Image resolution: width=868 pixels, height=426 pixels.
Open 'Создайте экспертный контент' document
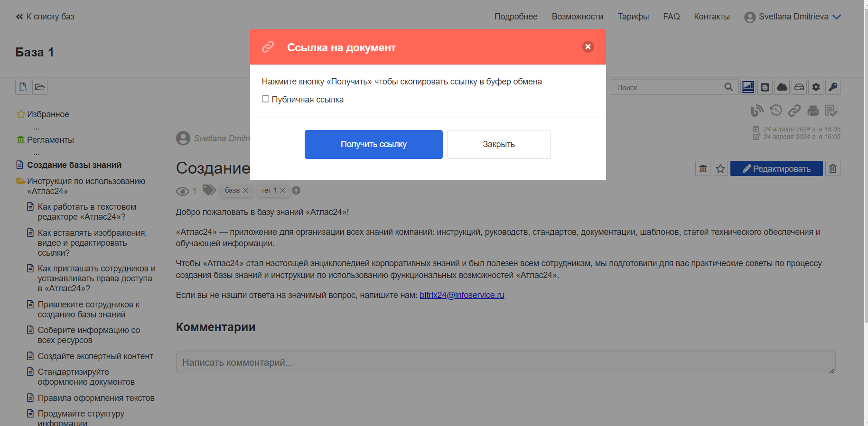[x=95, y=356]
